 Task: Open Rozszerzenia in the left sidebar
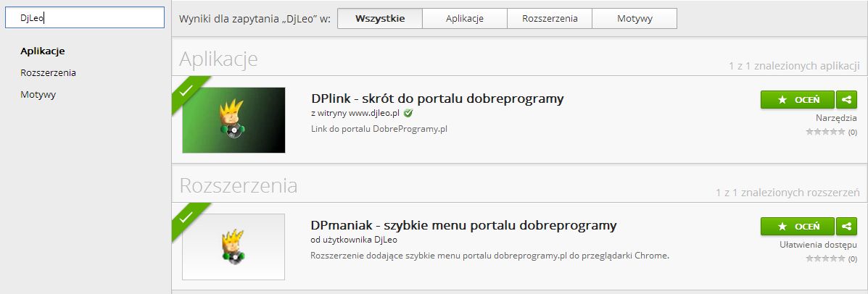point(48,72)
